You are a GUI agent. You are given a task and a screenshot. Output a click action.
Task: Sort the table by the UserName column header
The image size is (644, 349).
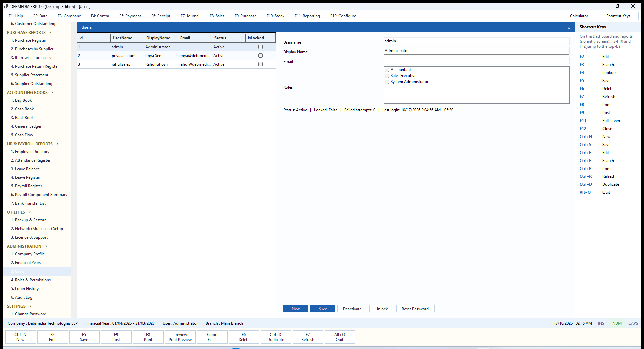(127, 38)
